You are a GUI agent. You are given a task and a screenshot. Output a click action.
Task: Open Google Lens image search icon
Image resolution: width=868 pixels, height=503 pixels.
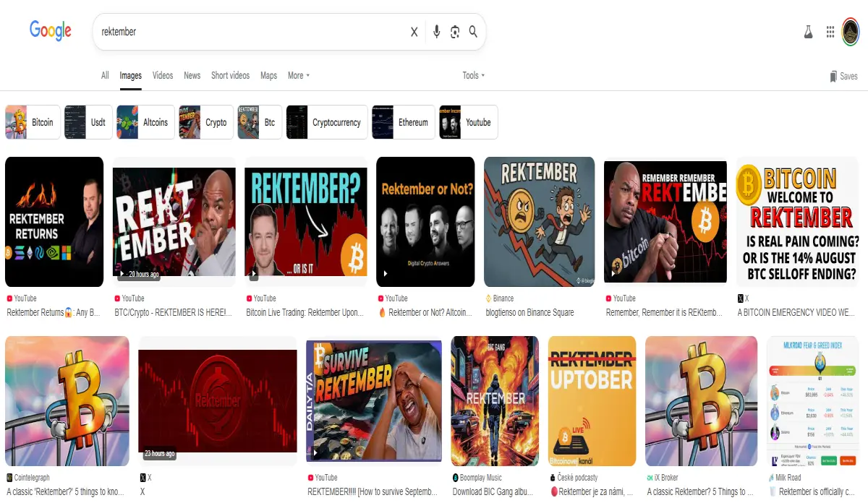coord(455,32)
